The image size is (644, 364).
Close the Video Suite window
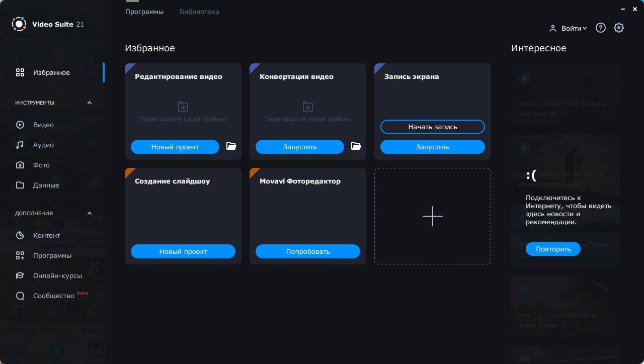635,9
